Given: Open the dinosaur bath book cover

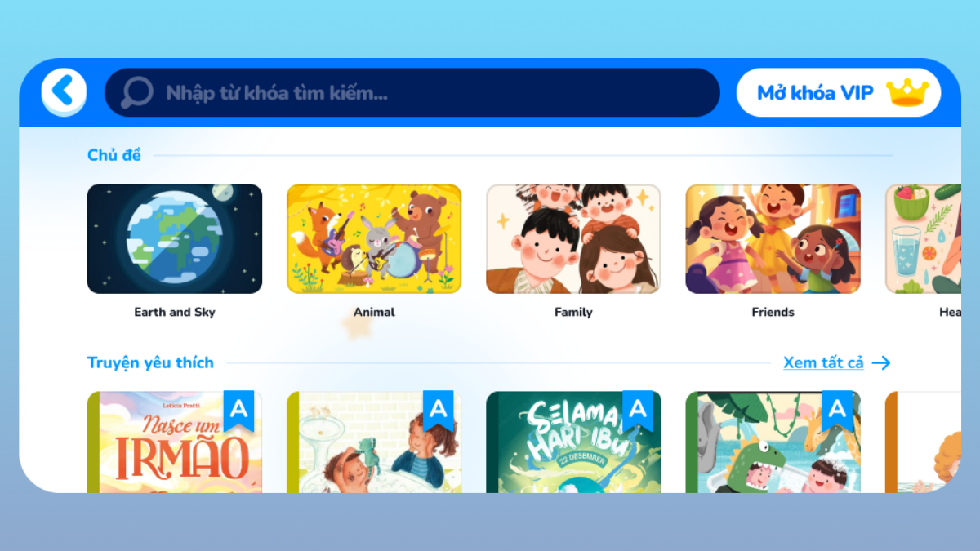Looking at the screenshot, I should [773, 442].
